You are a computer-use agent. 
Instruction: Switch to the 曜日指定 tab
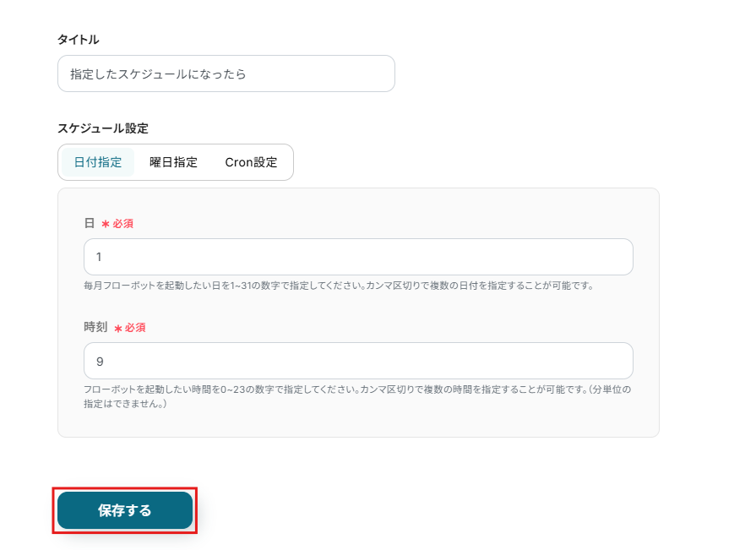coord(173,162)
